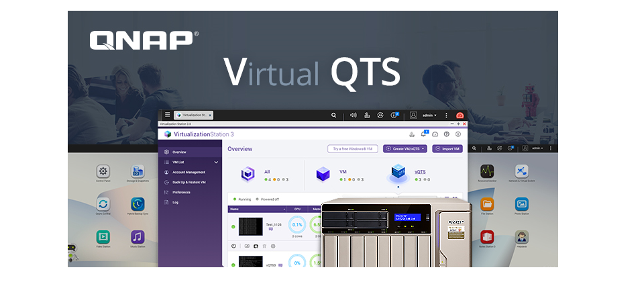
Task: Click search icon in background desktop top bar
Action: pyautogui.click(x=474, y=148)
